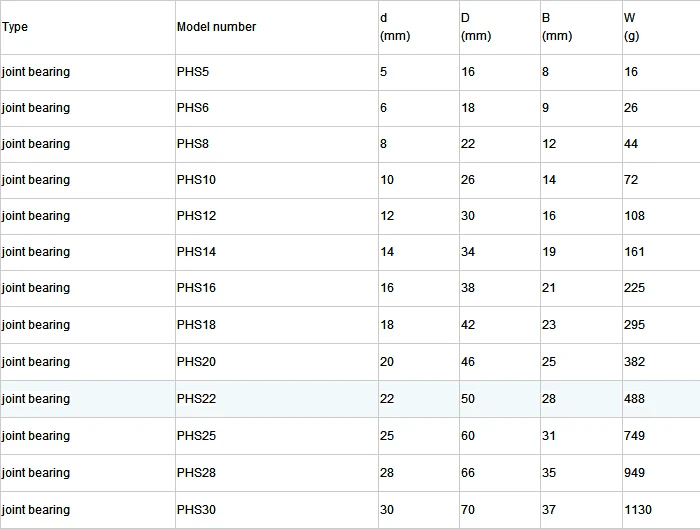Select the PHS18 model cell

[196, 325]
